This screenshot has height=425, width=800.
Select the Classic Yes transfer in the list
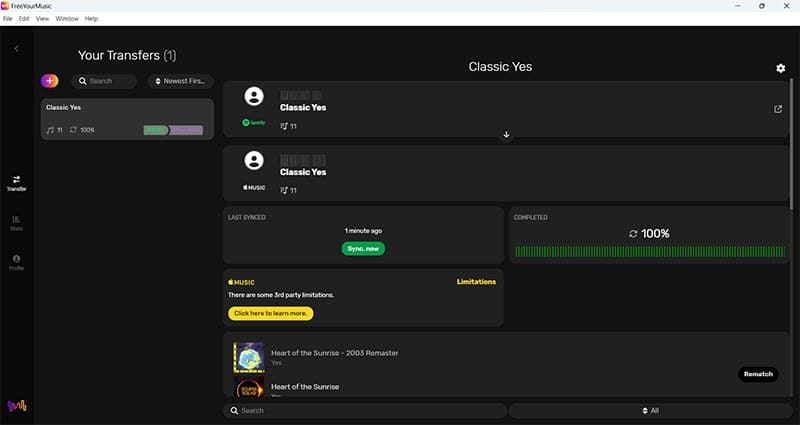(127, 119)
